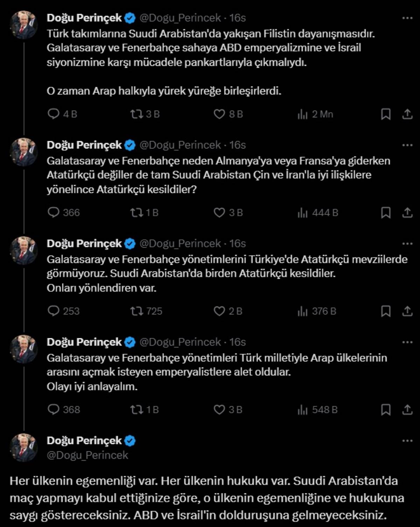
Task: Bookmark the first tweet about Filistin dayanışması
Action: click(386, 114)
